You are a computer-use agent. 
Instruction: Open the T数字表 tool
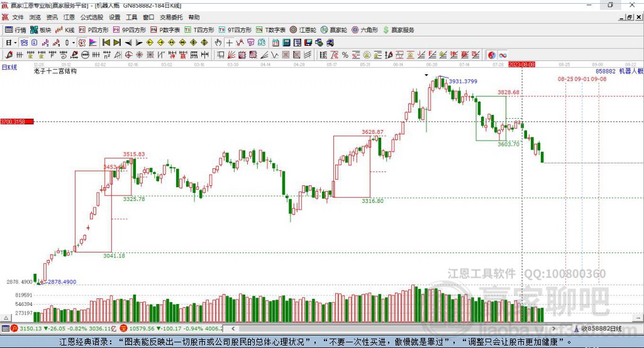click(270, 30)
